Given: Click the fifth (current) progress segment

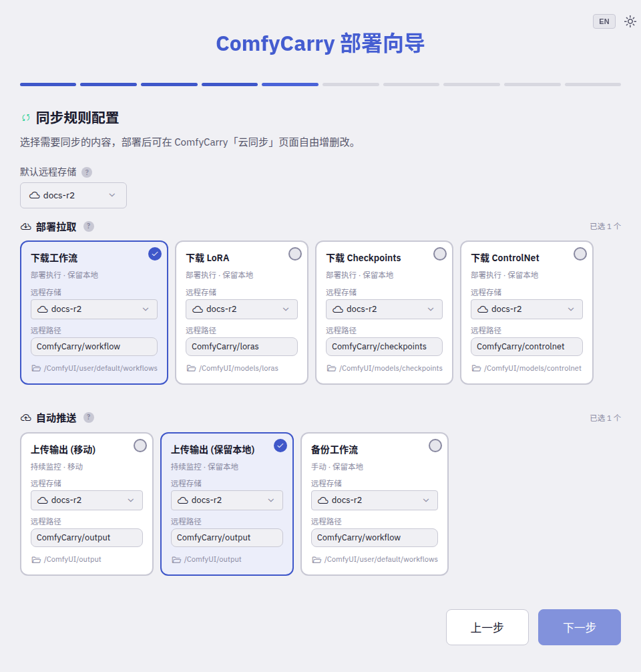Looking at the screenshot, I should tap(290, 84).
